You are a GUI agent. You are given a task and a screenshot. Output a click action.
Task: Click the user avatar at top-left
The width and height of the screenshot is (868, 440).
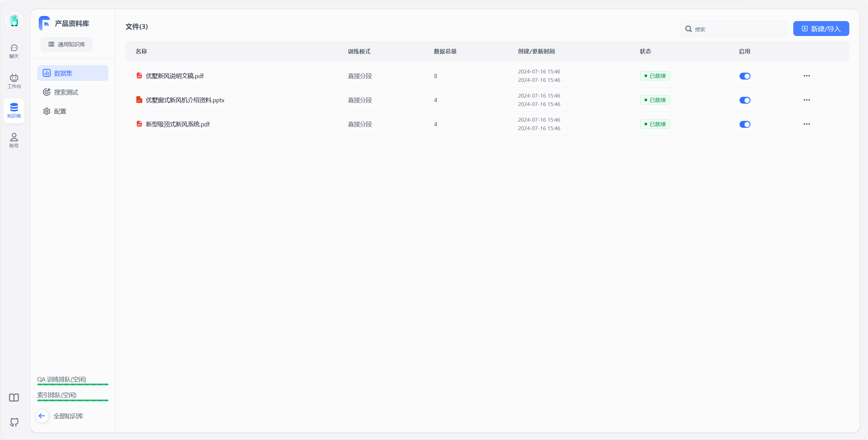pyautogui.click(x=14, y=21)
